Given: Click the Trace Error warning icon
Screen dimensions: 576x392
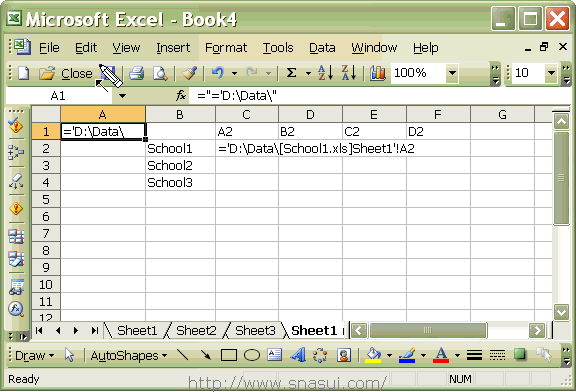Looking at the screenshot, I should (x=16, y=209).
